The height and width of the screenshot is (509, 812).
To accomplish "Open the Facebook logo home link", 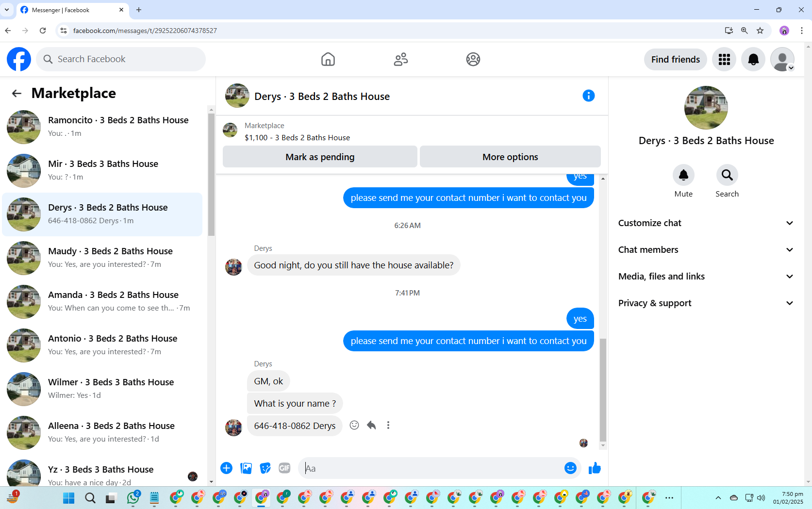I will [19, 59].
